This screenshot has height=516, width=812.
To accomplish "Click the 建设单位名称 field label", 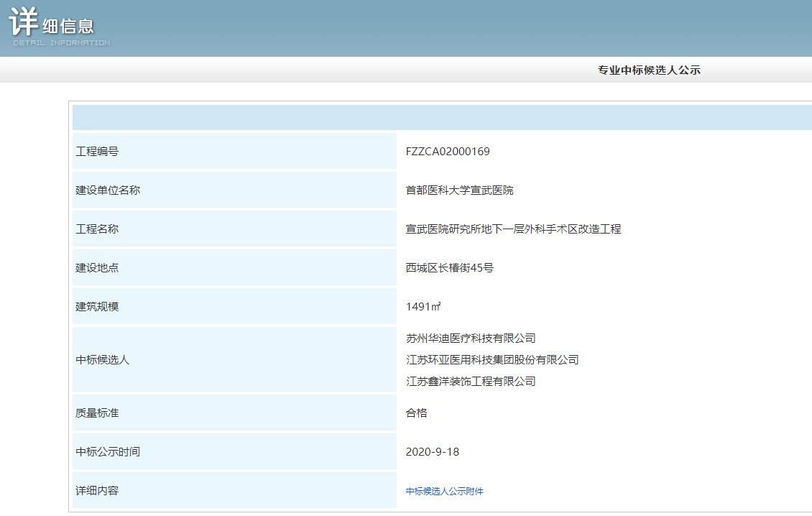I will click(108, 190).
